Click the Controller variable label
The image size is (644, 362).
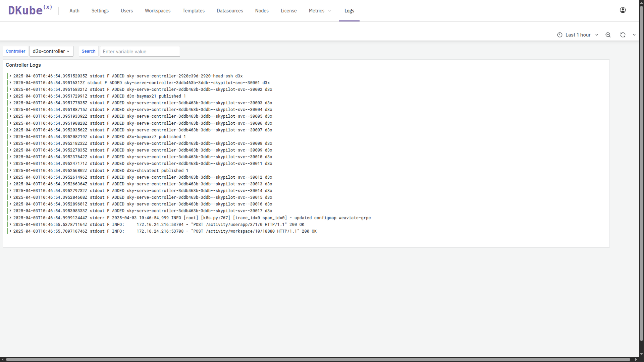coord(15,51)
